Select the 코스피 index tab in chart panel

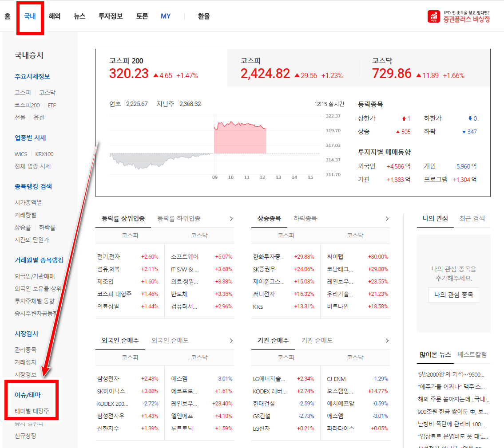[293, 68]
